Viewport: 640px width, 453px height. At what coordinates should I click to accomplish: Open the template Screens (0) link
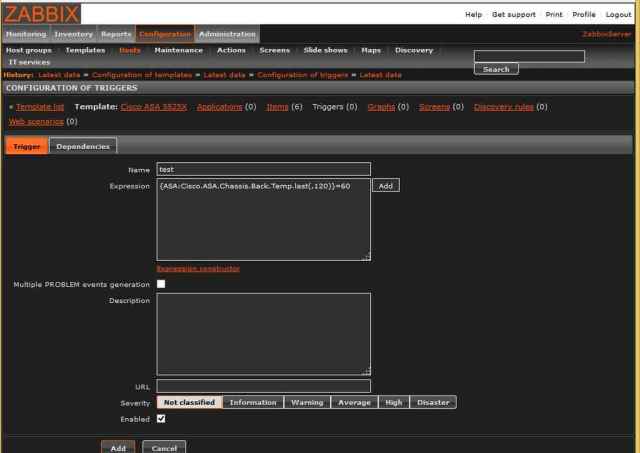click(x=434, y=107)
